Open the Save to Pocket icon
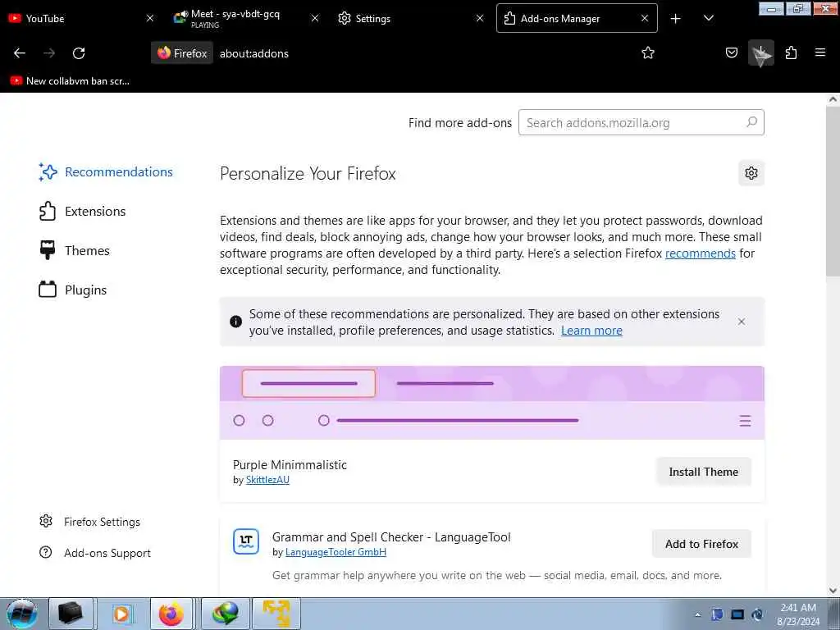 [x=731, y=53]
